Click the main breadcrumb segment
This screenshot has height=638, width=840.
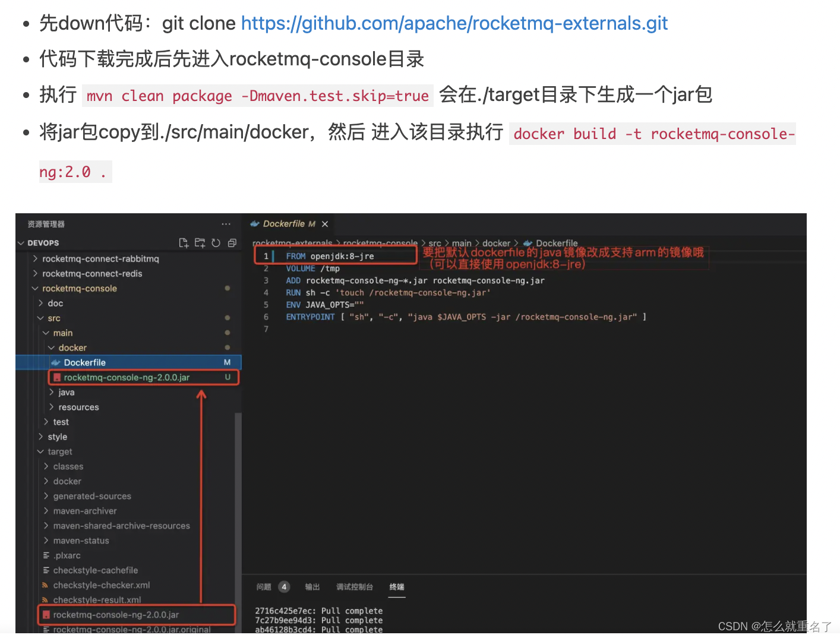(x=462, y=244)
